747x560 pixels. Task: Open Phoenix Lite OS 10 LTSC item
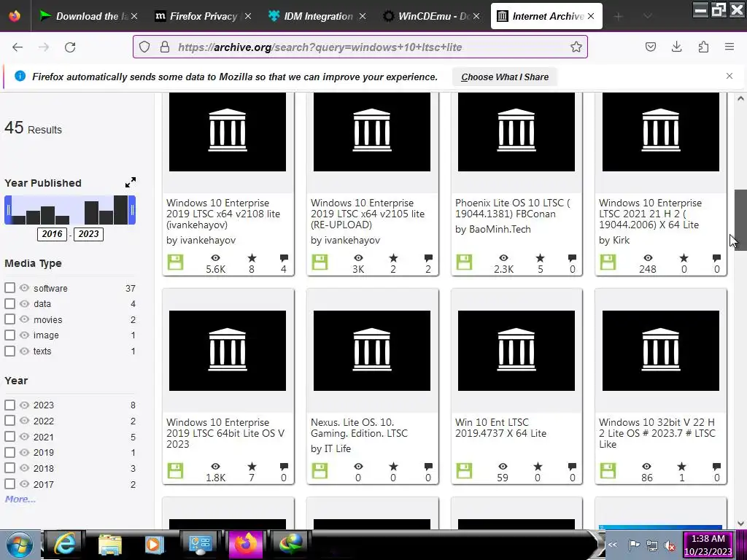pos(512,208)
